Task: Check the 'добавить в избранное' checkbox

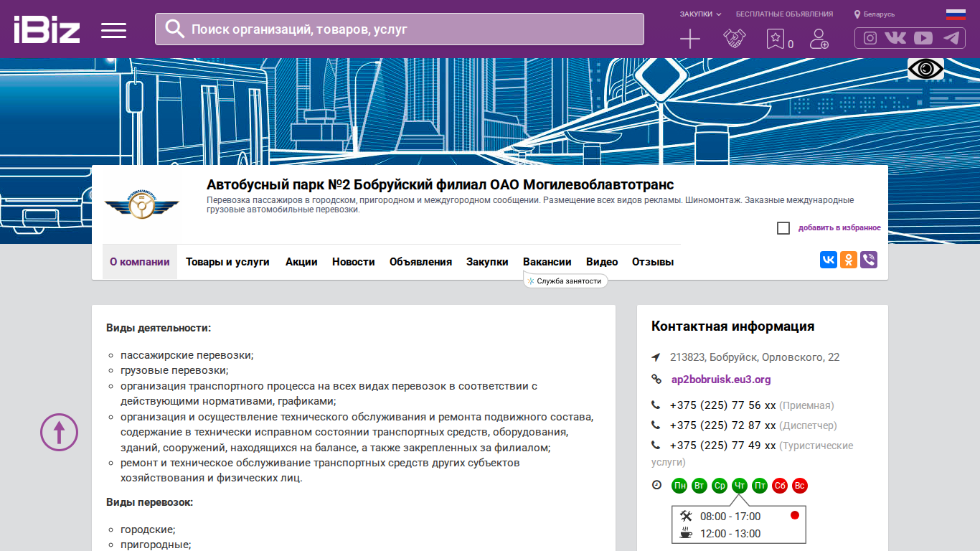Action: (783, 228)
